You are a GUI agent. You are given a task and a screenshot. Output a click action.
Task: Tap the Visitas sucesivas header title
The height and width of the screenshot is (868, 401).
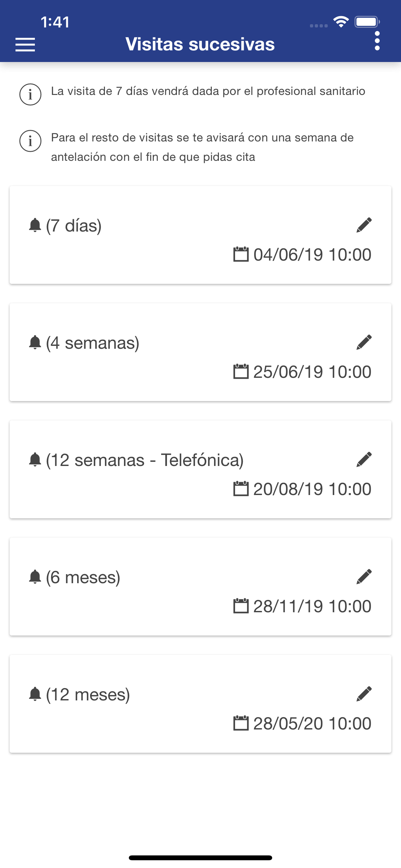click(200, 44)
